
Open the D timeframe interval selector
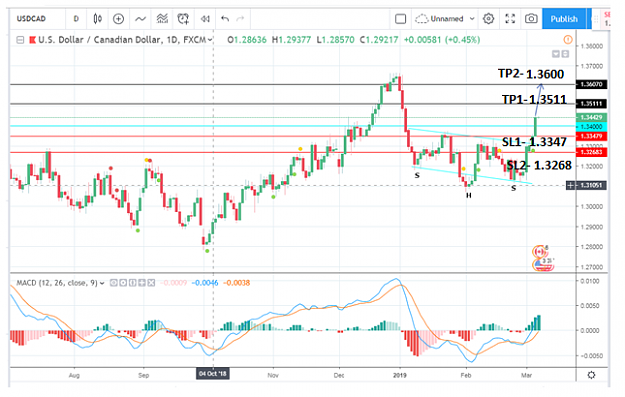76,19
